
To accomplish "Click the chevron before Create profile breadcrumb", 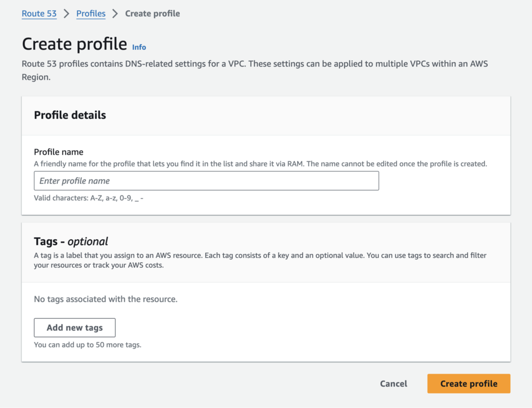I will [116, 13].
